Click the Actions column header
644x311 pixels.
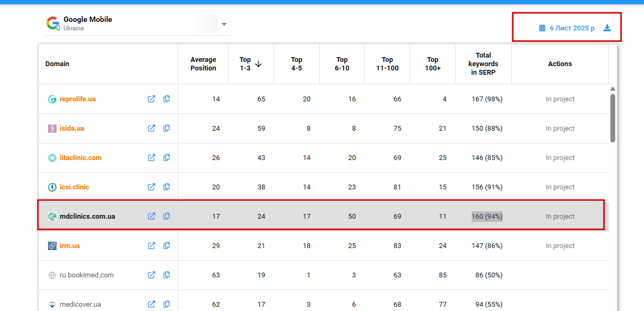pos(560,63)
